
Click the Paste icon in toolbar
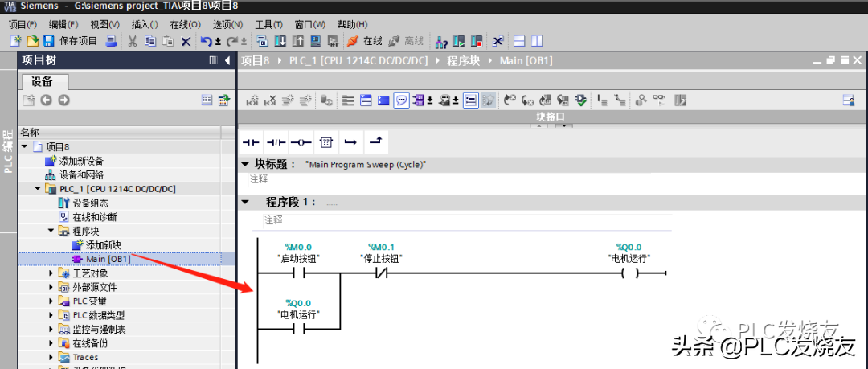pyautogui.click(x=168, y=41)
